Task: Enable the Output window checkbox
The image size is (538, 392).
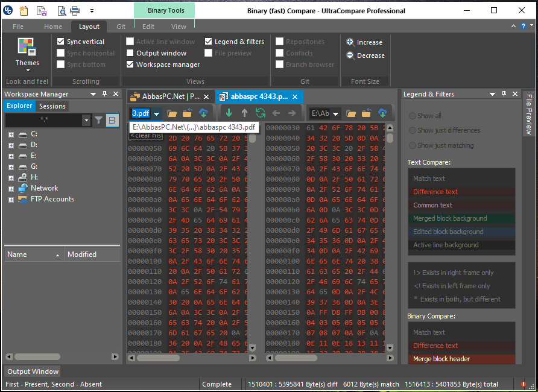Action: click(x=130, y=53)
